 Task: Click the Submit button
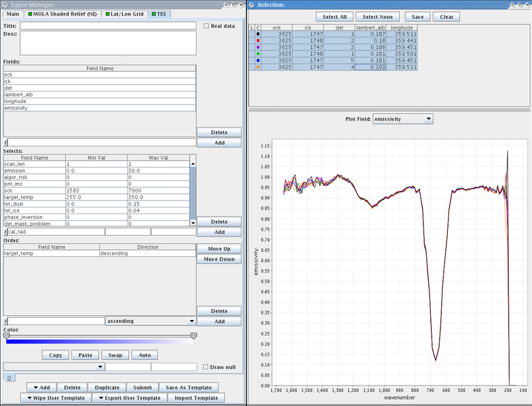pyautogui.click(x=142, y=388)
